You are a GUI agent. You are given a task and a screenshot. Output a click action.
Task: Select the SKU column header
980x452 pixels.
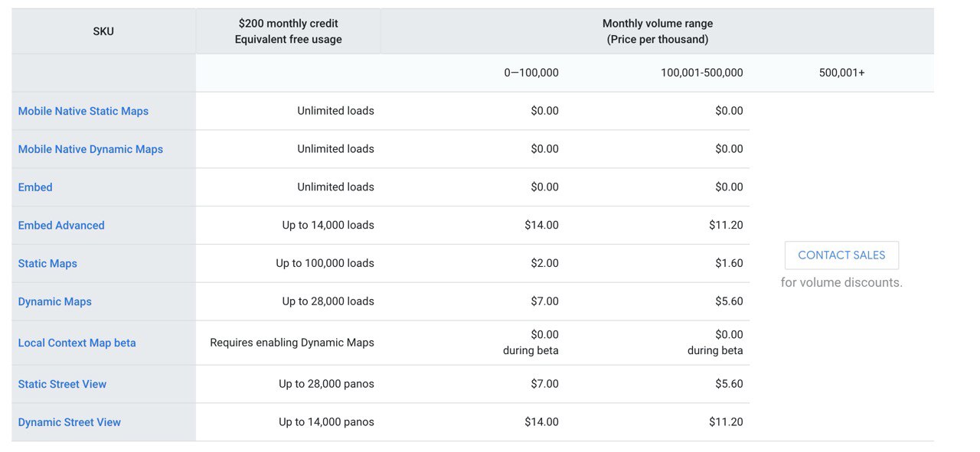pos(103,31)
